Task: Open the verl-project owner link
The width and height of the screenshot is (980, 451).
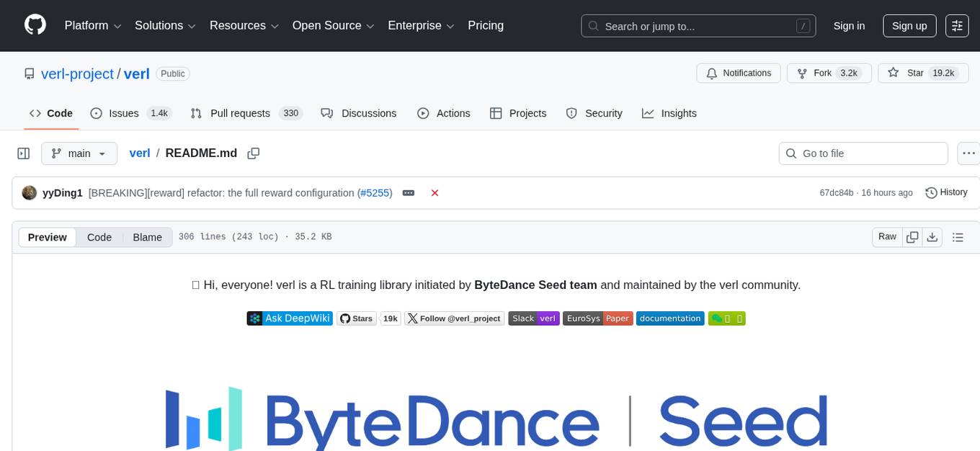Action: pos(78,73)
